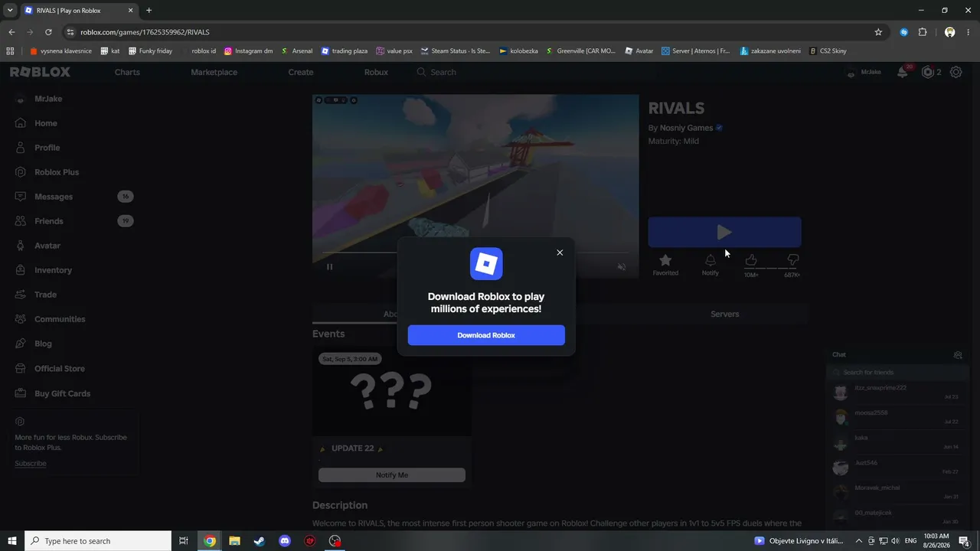Open the CS2 Skiny bookmark
This screenshot has width=980, height=551.
828,51
